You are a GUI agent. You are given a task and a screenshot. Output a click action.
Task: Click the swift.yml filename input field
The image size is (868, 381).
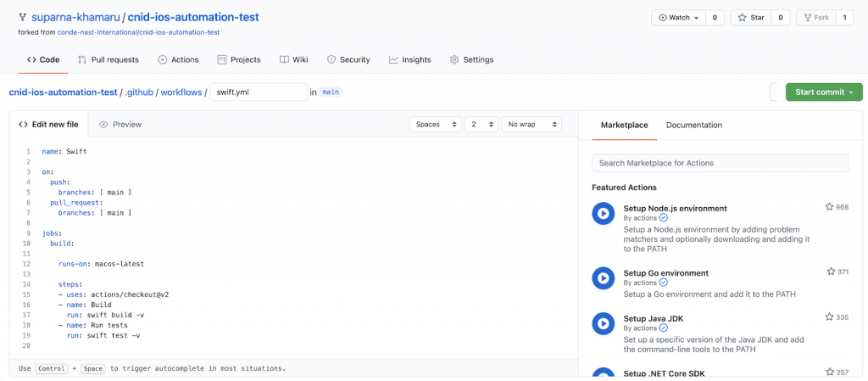(x=258, y=92)
